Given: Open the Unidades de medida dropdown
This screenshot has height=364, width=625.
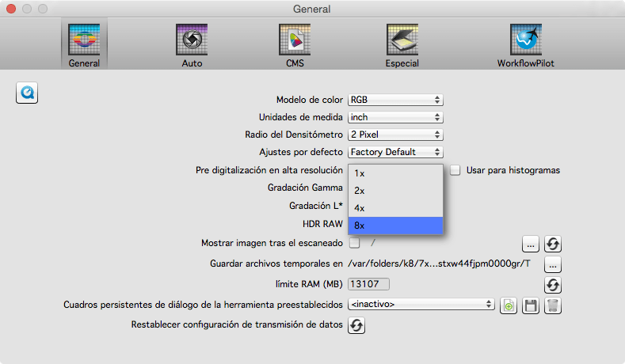Looking at the screenshot, I should pyautogui.click(x=395, y=117).
